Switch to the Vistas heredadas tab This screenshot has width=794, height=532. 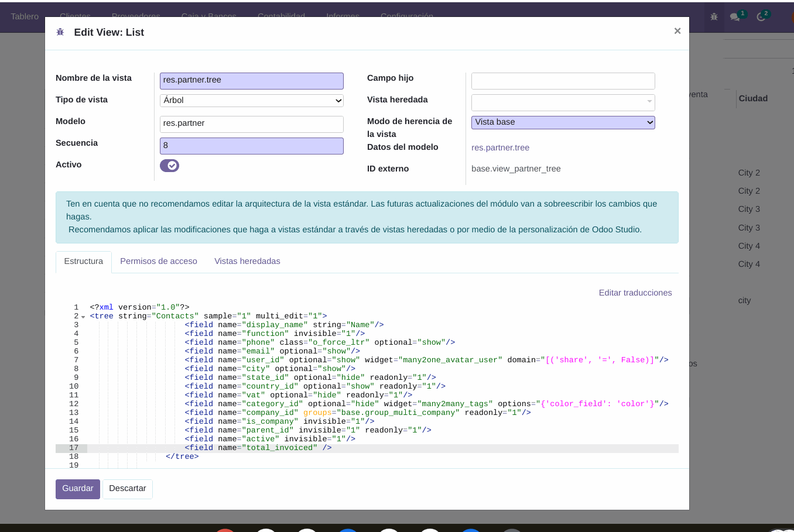pyautogui.click(x=247, y=262)
